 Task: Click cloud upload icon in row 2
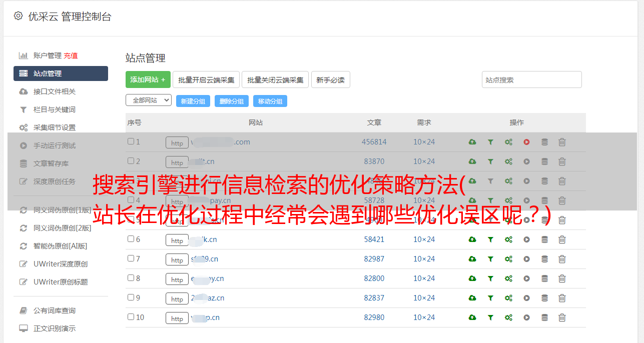pos(472,161)
